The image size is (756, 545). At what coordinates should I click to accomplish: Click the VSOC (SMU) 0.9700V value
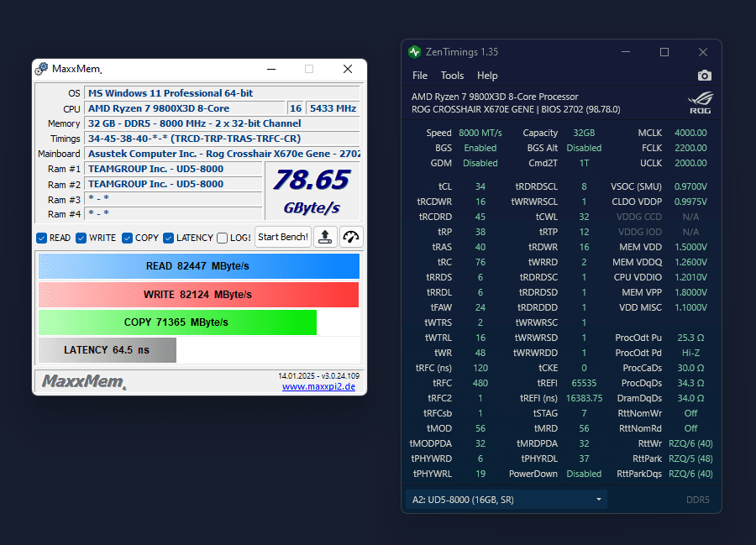coord(691,186)
